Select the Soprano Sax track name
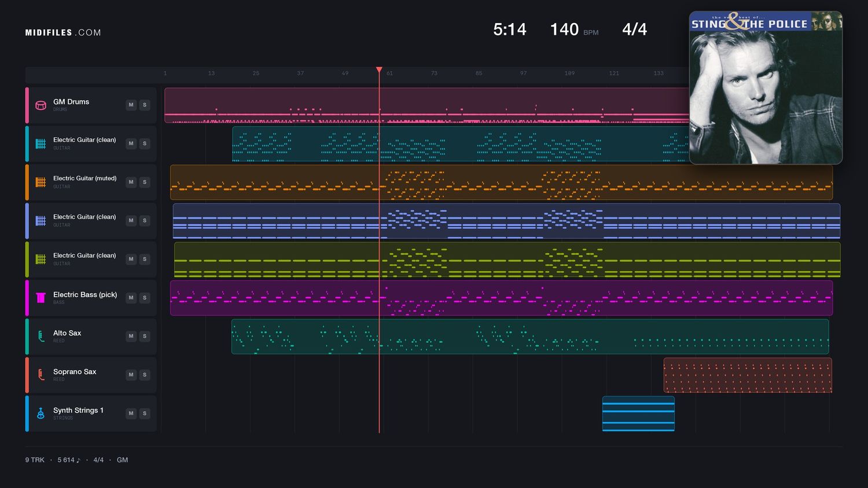 coord(75,372)
